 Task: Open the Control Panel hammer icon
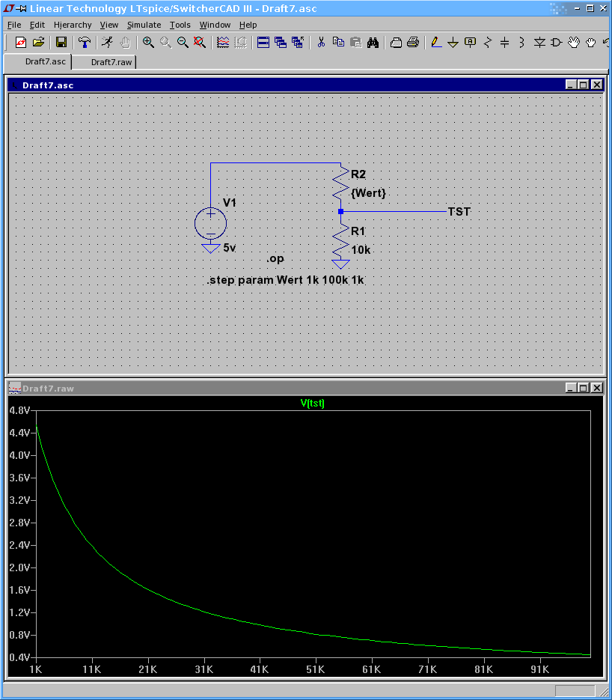click(85, 43)
